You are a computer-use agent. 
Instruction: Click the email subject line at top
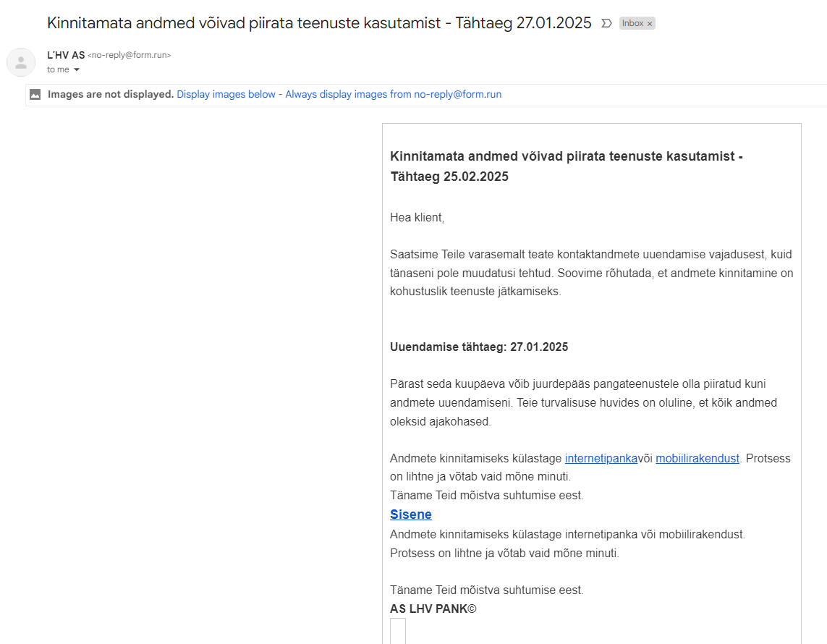[x=319, y=23]
